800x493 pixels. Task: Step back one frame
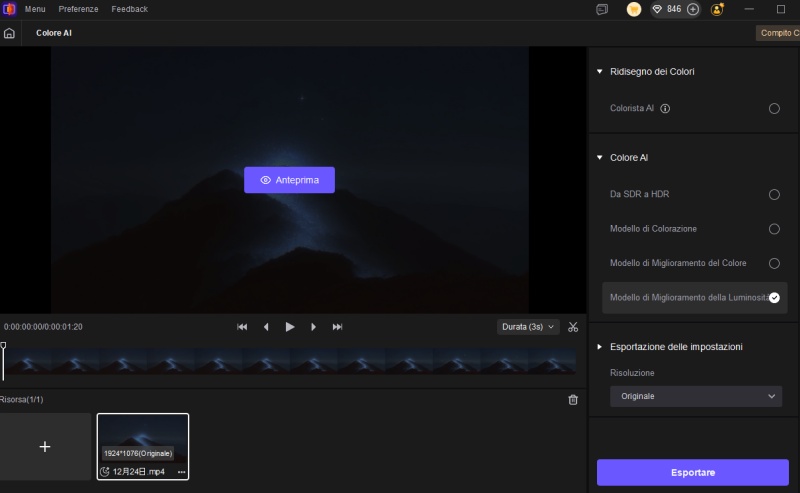tap(266, 327)
